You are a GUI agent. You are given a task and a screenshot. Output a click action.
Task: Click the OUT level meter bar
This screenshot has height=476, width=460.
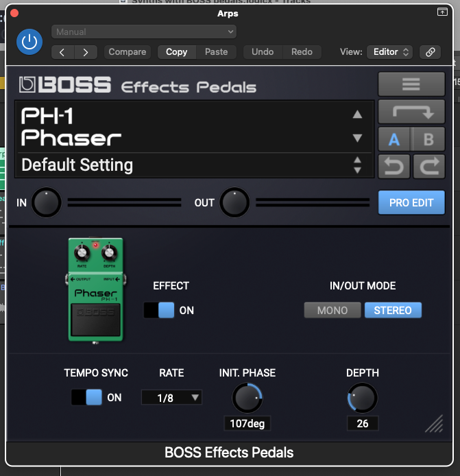point(313,202)
